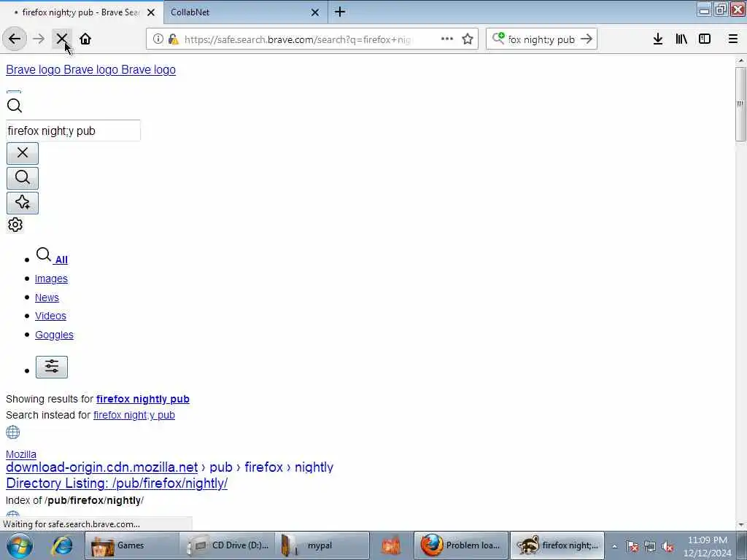Switch to the mypal taskbar item
Viewport: 747px width, 560px height.
(323, 545)
